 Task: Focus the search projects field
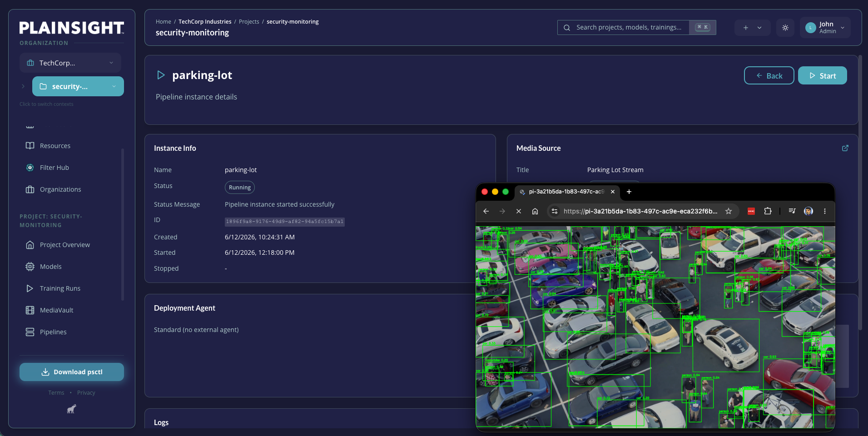(x=637, y=27)
